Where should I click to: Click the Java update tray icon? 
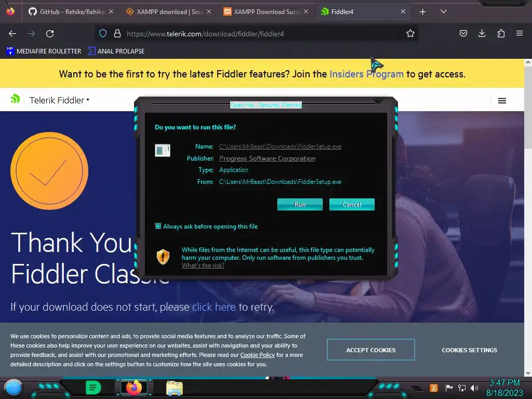(x=434, y=388)
